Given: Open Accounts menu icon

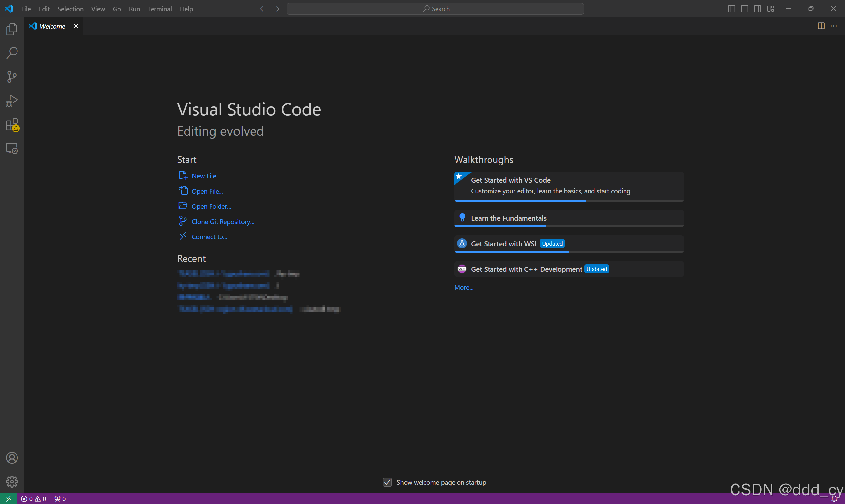Looking at the screenshot, I should [12, 458].
